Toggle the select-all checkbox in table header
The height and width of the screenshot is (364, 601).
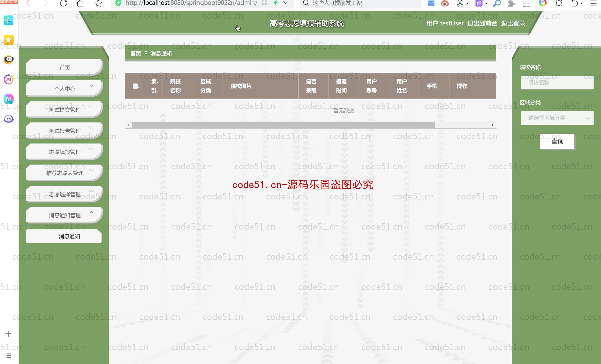[135, 86]
